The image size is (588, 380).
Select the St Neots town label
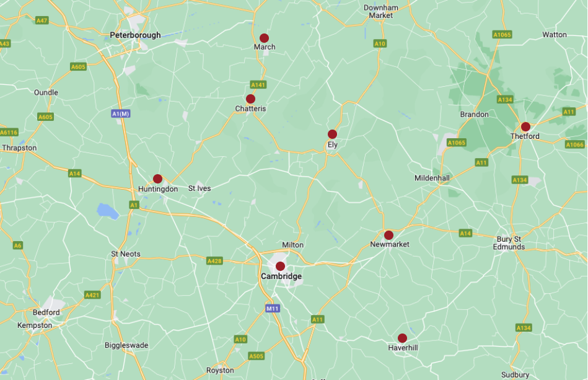pyautogui.click(x=126, y=254)
